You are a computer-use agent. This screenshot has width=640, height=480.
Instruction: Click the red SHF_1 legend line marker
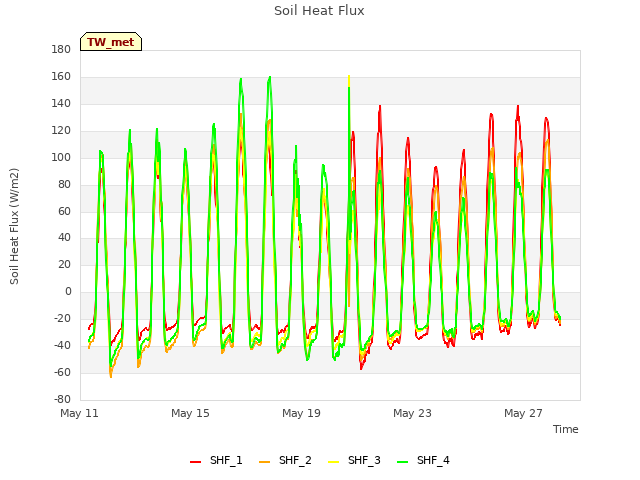(x=196, y=462)
